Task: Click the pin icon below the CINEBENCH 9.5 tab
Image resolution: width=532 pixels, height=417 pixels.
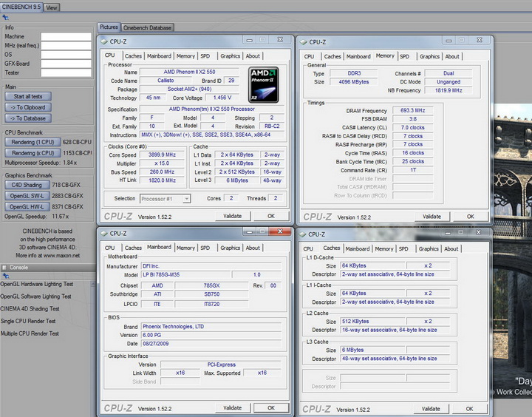Action: [4, 17]
